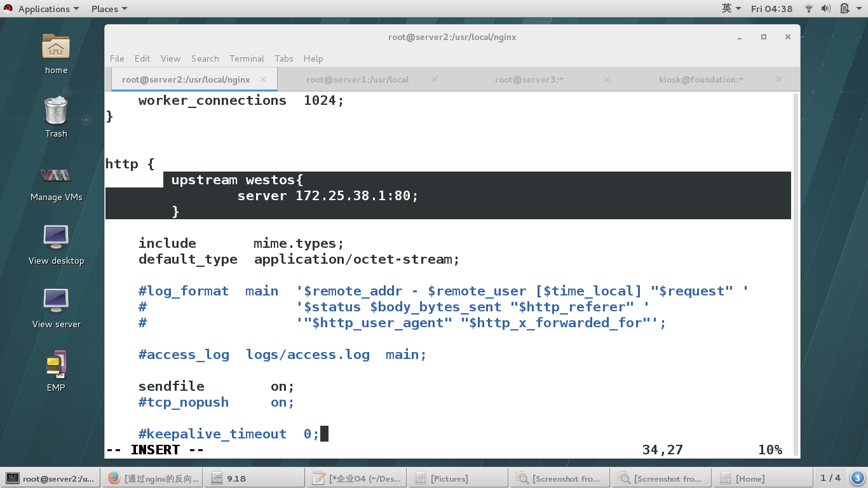Open the Help menu in terminal
This screenshot has height=488, width=868.
[x=313, y=58]
